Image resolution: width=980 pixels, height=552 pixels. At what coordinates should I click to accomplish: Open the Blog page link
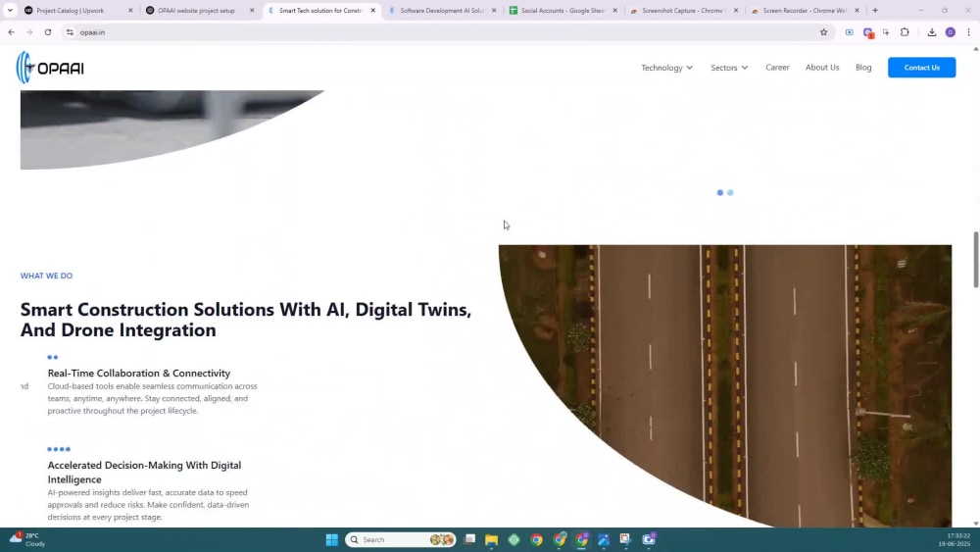coord(863,67)
